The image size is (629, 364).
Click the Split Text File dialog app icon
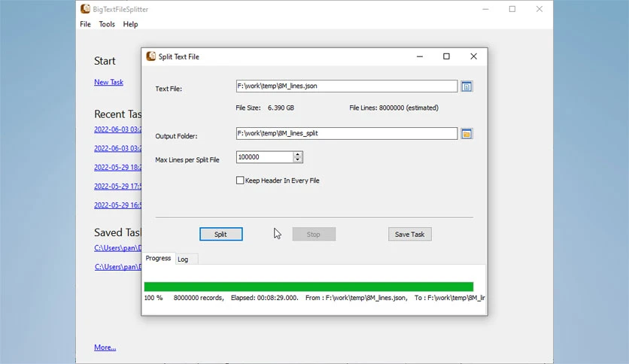[150, 56]
